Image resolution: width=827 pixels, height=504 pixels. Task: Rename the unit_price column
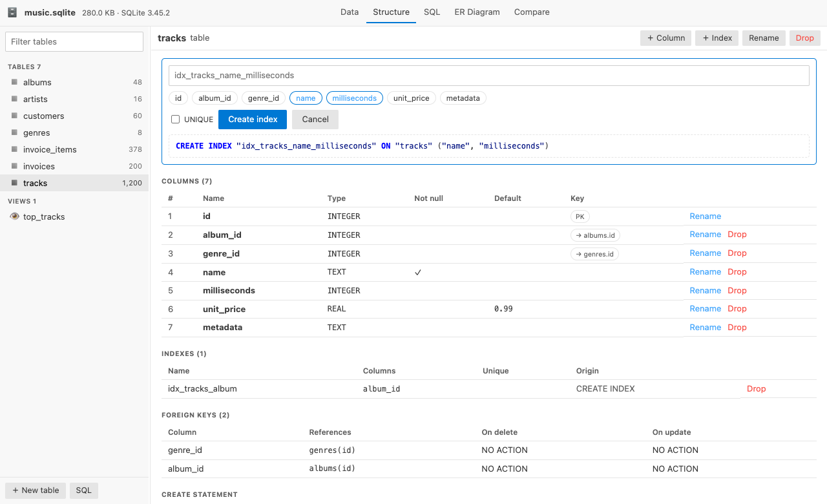coord(705,309)
